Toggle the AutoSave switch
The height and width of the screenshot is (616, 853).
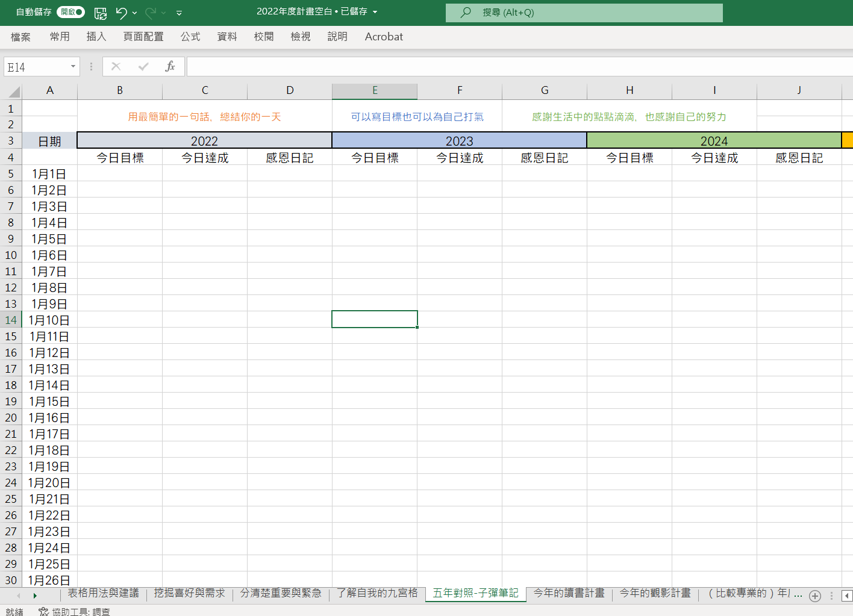[70, 12]
